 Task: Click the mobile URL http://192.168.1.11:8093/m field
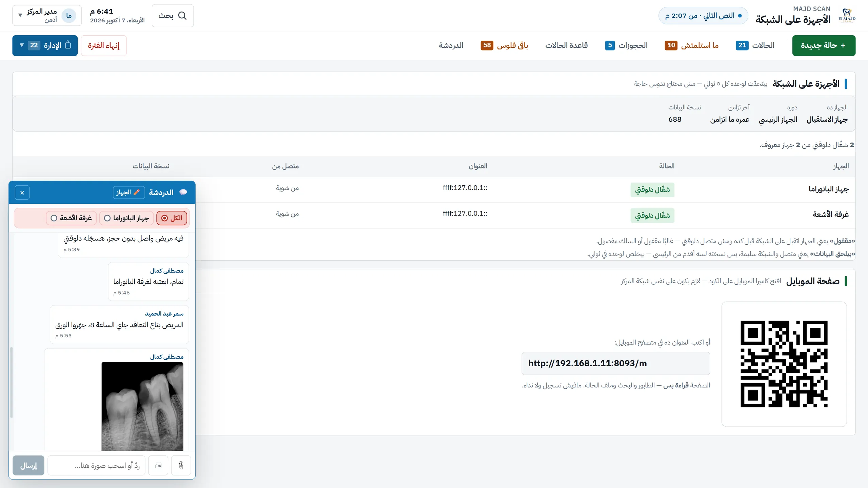616,363
